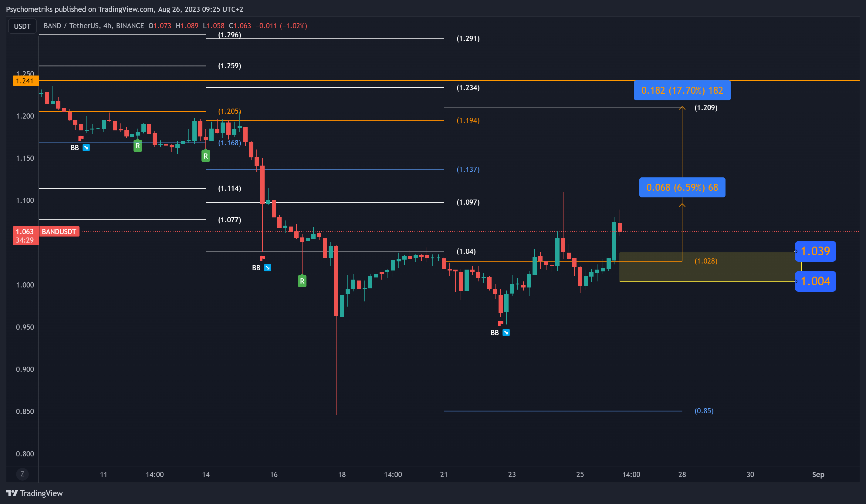Click the TradingView logo
The image size is (866, 504).
34,493
